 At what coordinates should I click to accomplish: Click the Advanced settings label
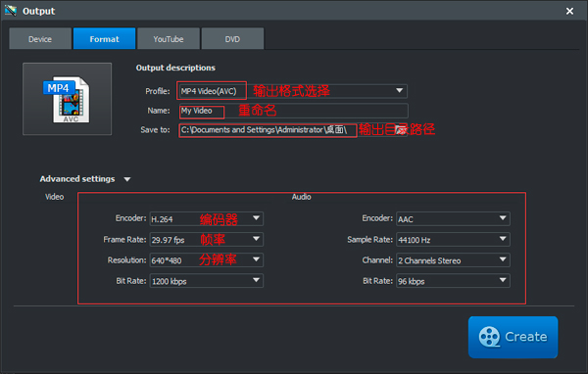coord(77,179)
